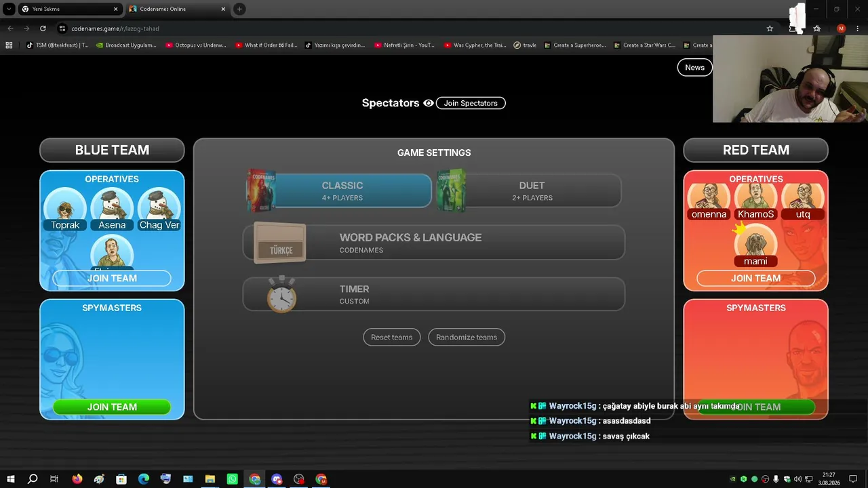The image size is (868, 488).
Task: Open the Octopus vs Underwater bookmark
Action: click(195, 45)
